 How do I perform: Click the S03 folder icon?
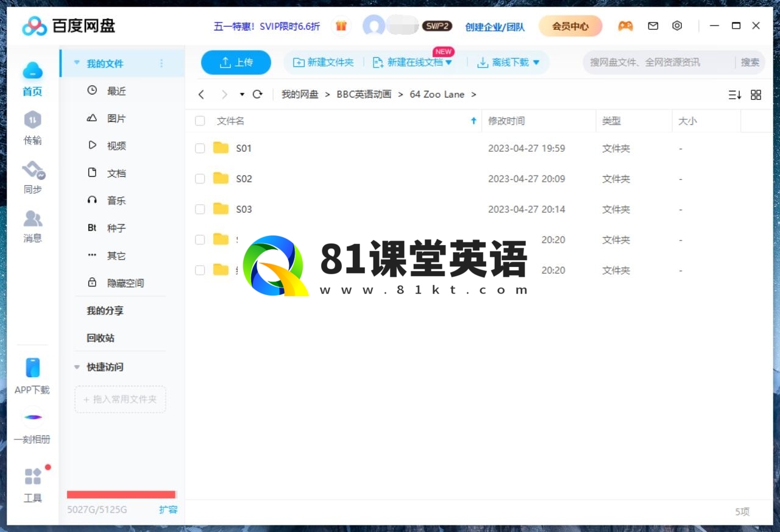click(221, 209)
